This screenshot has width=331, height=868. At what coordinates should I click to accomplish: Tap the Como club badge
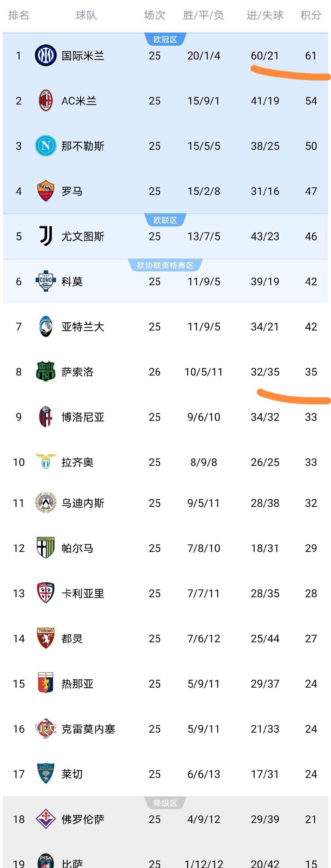[45, 281]
